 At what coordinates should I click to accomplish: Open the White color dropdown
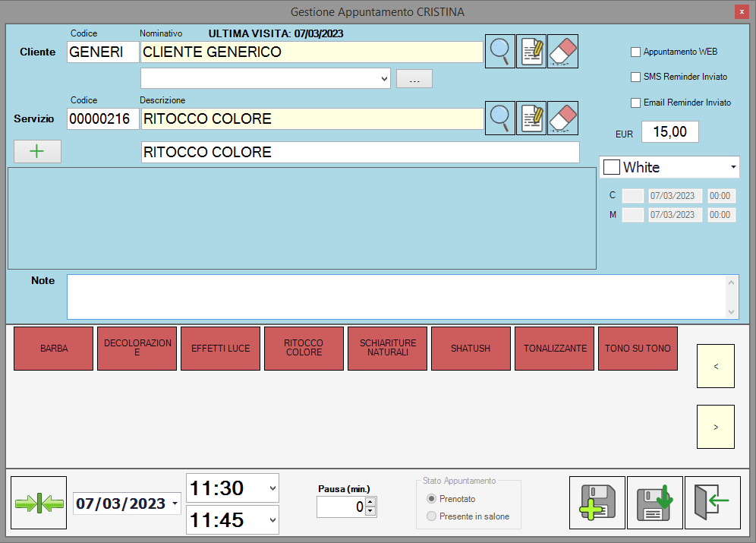[732, 167]
